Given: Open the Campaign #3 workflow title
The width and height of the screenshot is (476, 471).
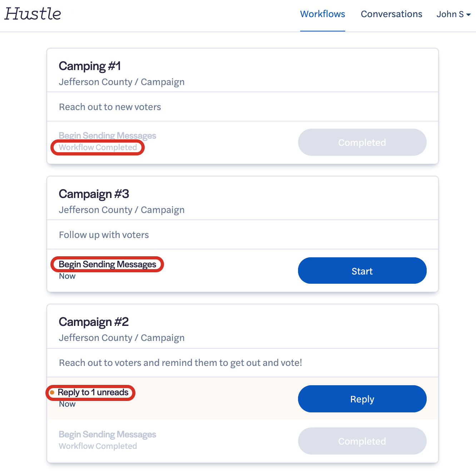Looking at the screenshot, I should pos(94,194).
